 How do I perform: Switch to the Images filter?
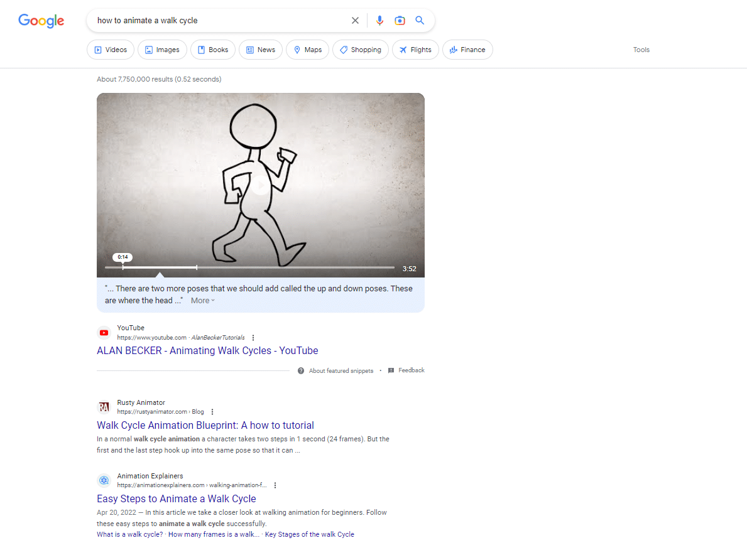pyautogui.click(x=163, y=50)
